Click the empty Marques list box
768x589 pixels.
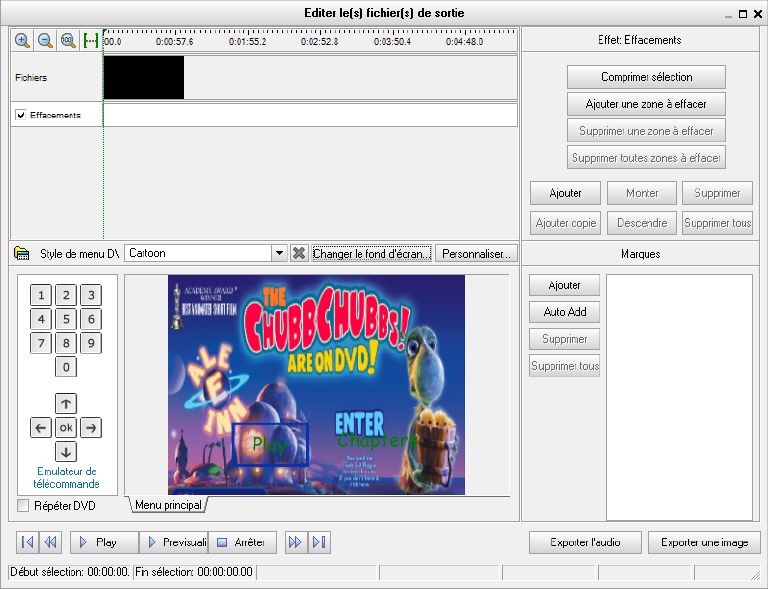[x=679, y=397]
